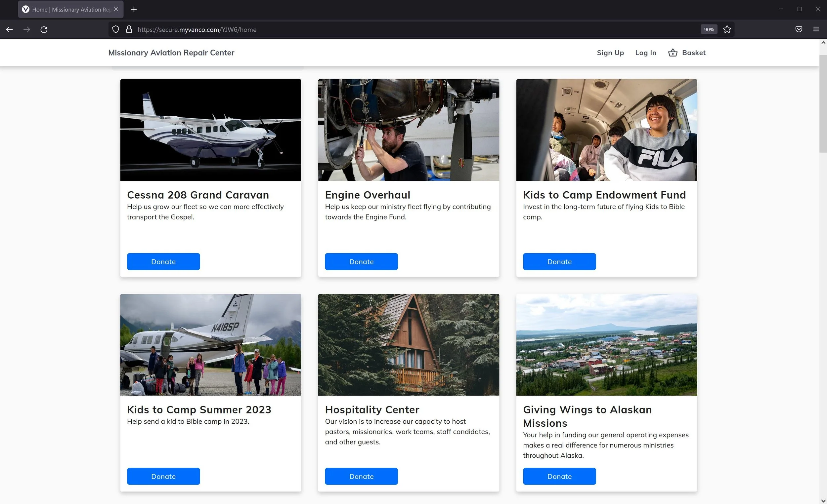Screen dimensions: 827x504
Task: Open a new tab with plus
Action: click(134, 9)
